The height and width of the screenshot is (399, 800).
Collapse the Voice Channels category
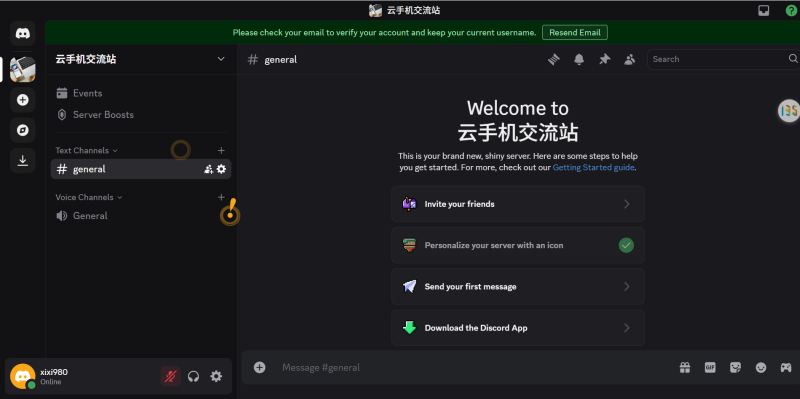[89, 197]
